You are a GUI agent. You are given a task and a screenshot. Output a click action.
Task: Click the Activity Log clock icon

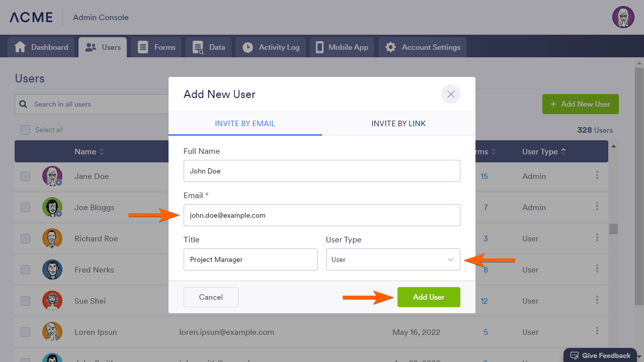point(248,47)
